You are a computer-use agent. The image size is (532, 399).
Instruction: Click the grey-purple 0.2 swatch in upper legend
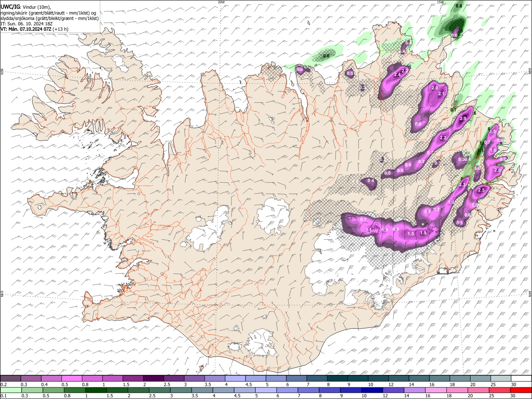(x=10, y=378)
